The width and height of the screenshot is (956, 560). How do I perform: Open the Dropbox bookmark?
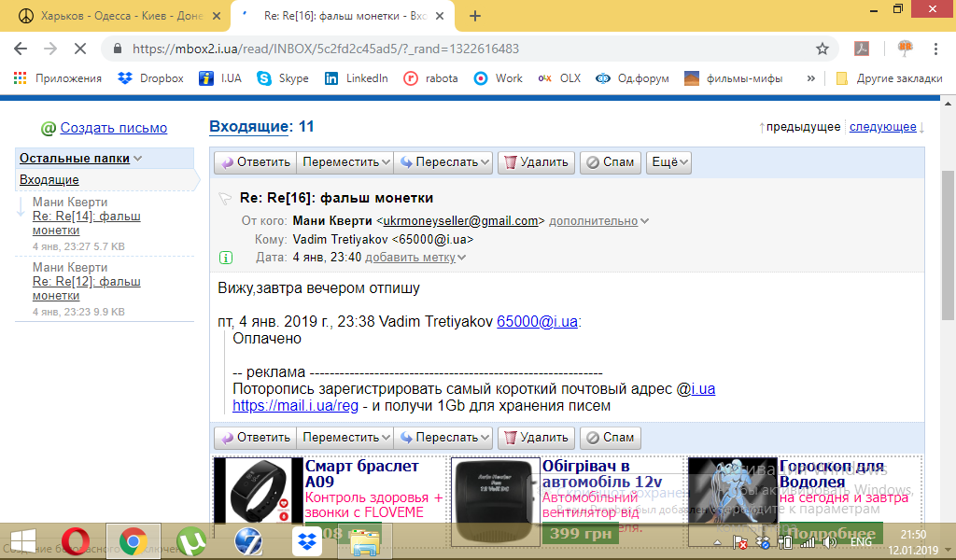tap(150, 78)
